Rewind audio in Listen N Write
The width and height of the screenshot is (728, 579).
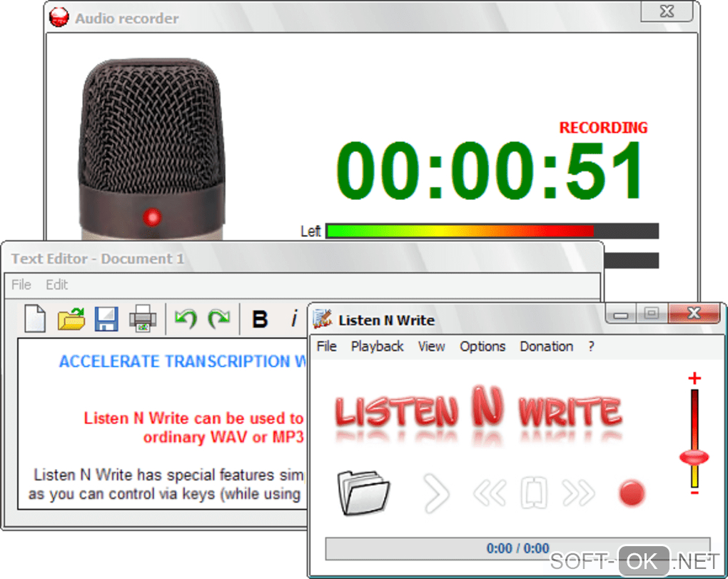(x=490, y=493)
